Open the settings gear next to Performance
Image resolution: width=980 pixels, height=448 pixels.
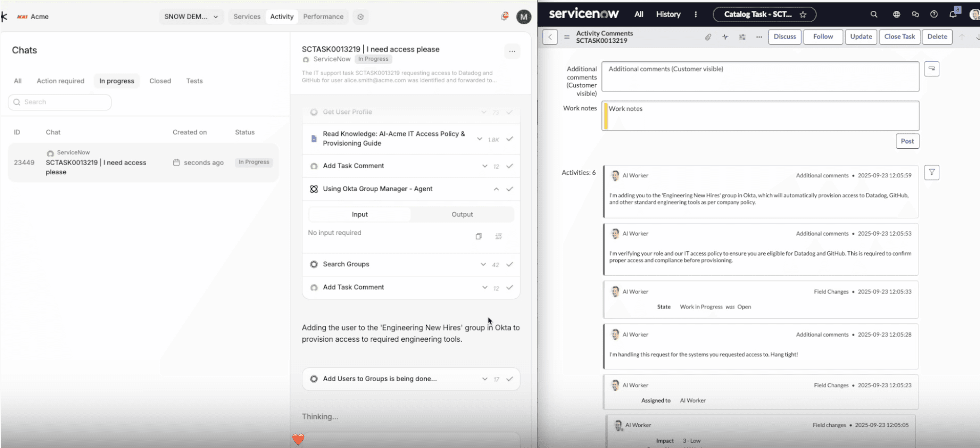coord(360,17)
